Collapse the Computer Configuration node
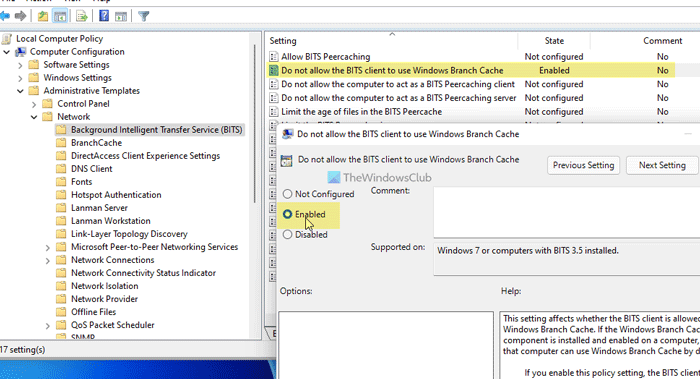Screen dimensions: 700x379 7,52
